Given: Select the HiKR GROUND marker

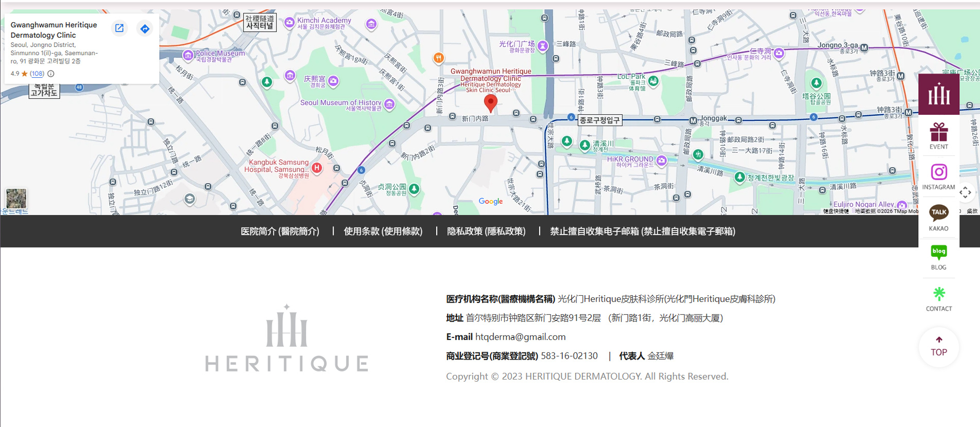Looking at the screenshot, I should 662,161.
